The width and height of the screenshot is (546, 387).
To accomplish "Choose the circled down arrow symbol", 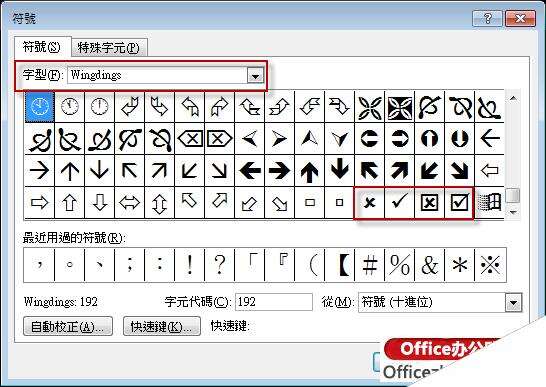I will point(459,139).
